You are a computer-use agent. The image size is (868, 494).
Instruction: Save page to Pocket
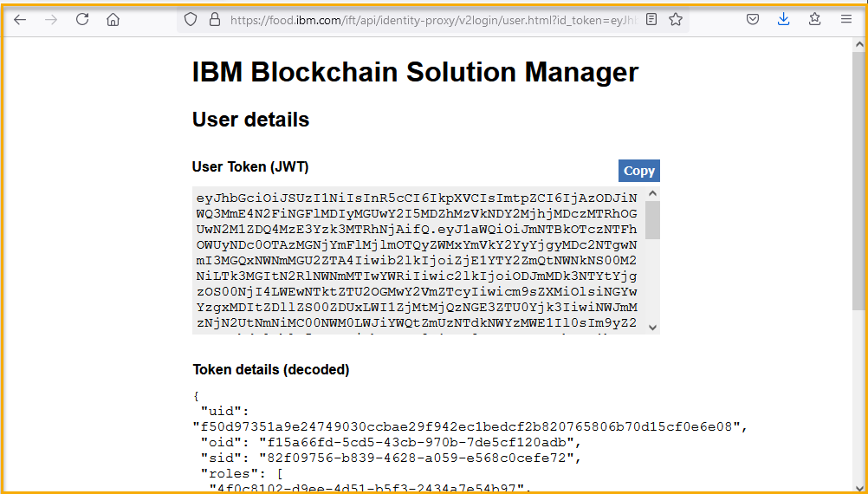[x=752, y=19]
